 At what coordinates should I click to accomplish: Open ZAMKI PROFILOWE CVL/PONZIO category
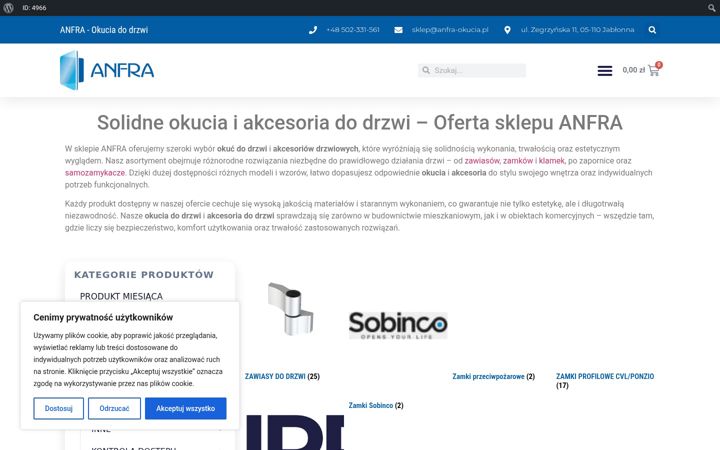[x=605, y=377]
